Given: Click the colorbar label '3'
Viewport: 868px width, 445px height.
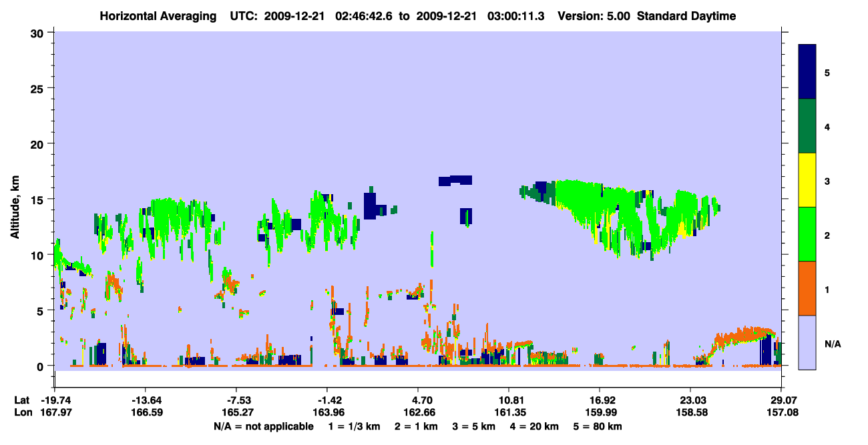Looking at the screenshot, I should pyautogui.click(x=827, y=180).
